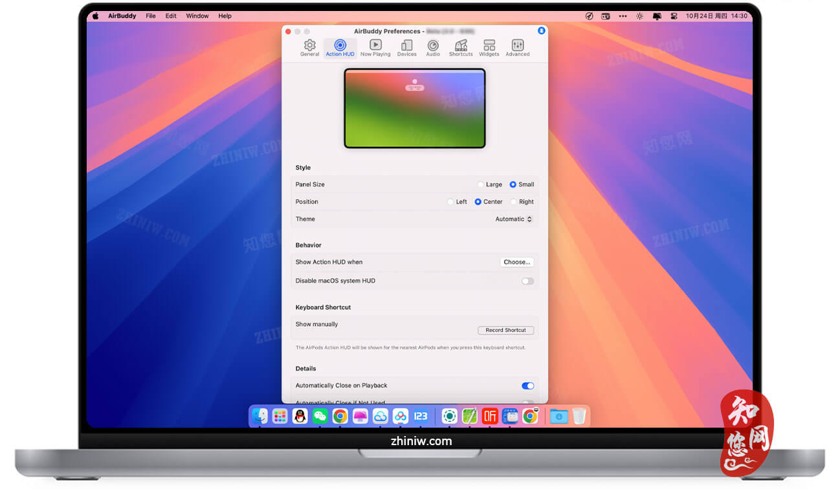Open the Edit menu

171,16
